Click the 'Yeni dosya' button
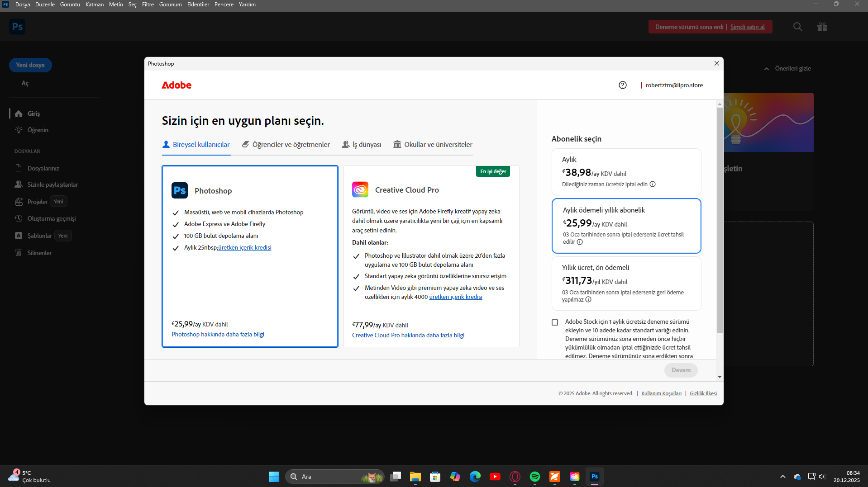Screen dimensions: 868x487 [30, 65]
